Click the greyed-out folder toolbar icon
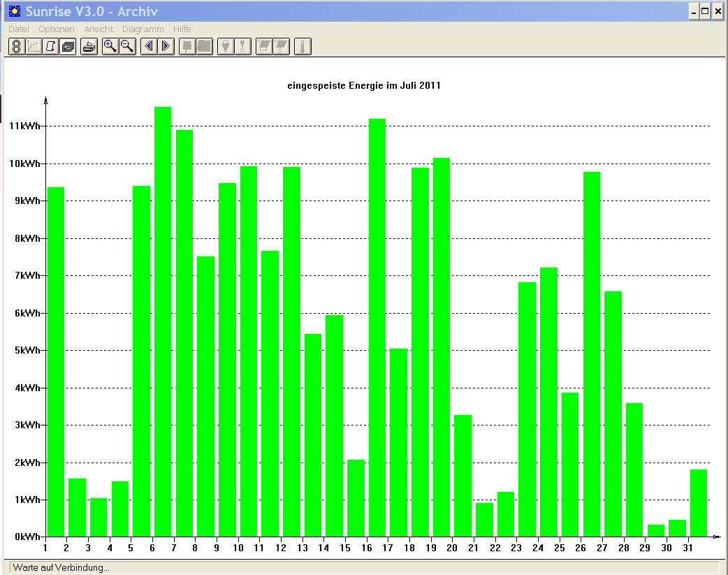 (x=204, y=46)
